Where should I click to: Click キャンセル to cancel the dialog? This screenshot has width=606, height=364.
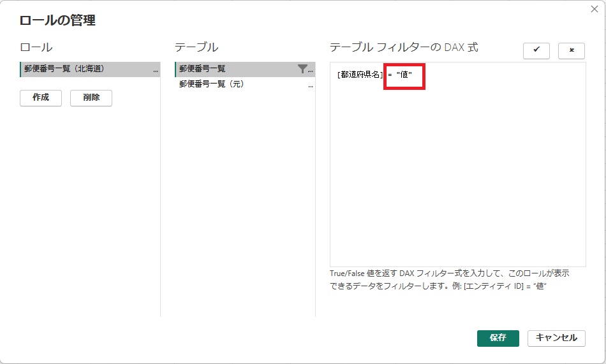556,338
